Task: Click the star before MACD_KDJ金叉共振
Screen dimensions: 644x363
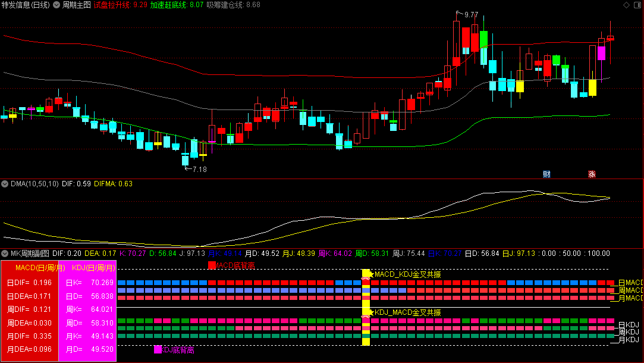Action: point(371,274)
